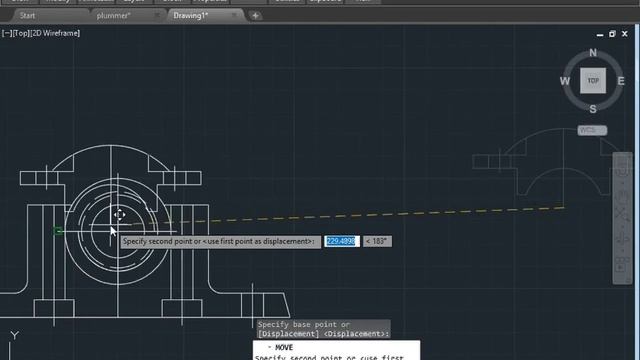Click the distance field showing 229.4898
This screenshot has width=640, height=360.
click(x=342, y=241)
